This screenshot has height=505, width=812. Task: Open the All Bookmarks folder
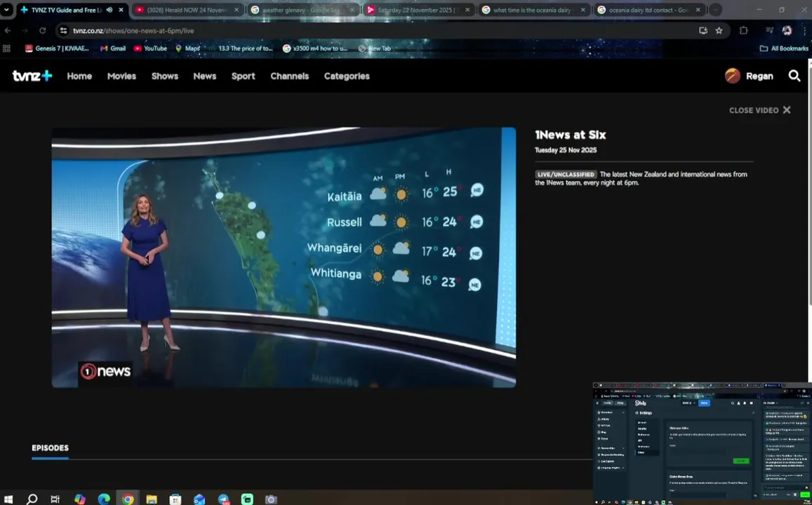784,48
